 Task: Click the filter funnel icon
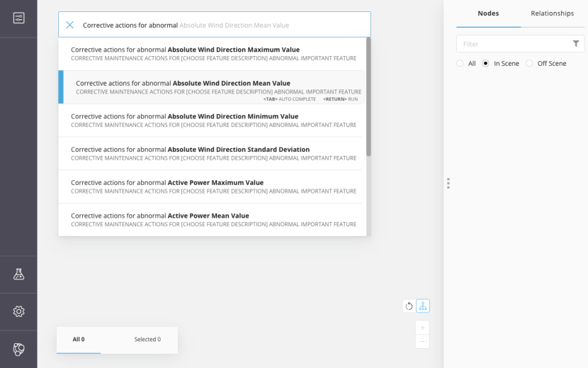coord(576,43)
